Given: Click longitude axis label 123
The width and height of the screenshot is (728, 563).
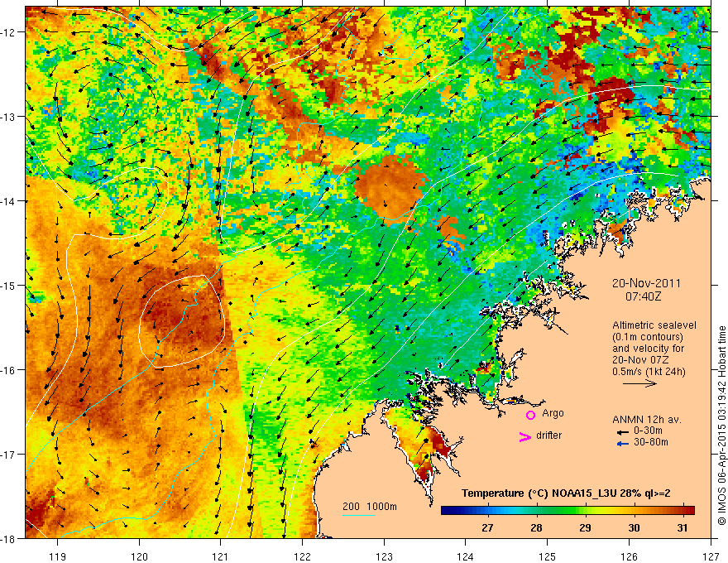Looking at the screenshot, I should [384, 556].
